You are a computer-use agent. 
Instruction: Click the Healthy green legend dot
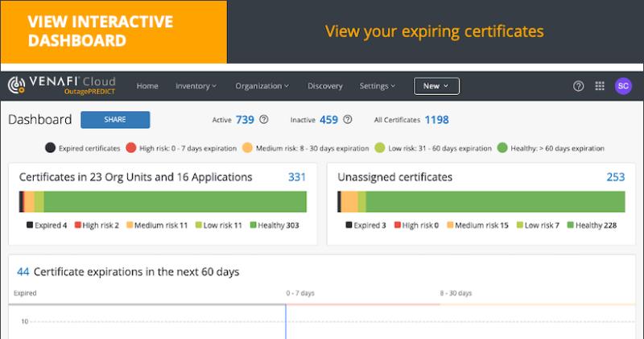[x=502, y=148]
